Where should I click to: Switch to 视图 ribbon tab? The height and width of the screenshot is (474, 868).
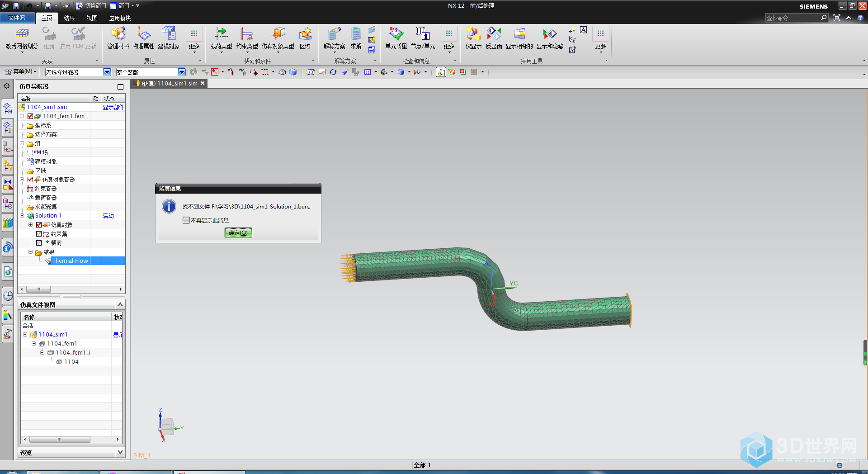point(92,18)
